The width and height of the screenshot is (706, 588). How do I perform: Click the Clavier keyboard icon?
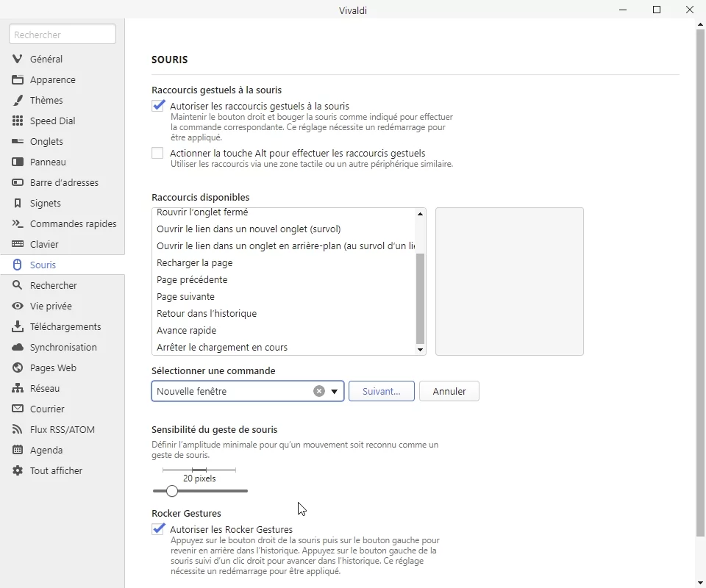[17, 244]
